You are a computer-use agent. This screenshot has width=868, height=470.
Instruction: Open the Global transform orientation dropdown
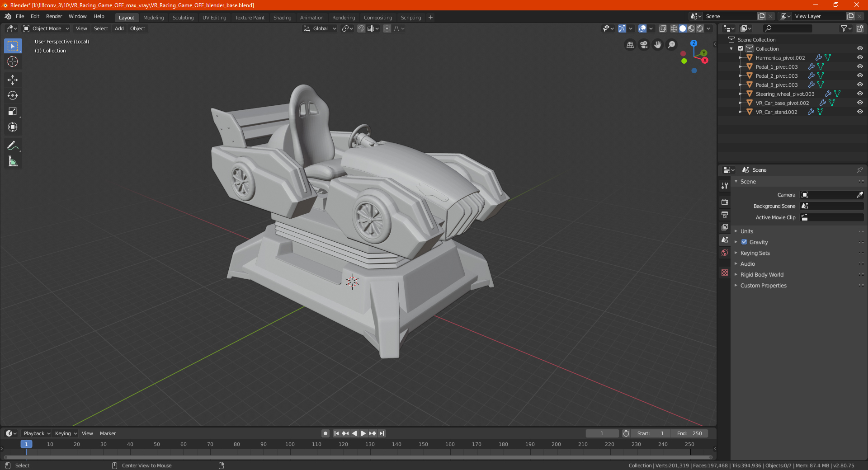[320, 28]
